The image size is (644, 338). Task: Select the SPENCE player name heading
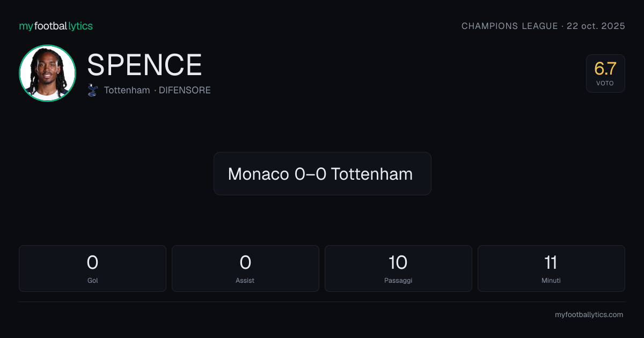tap(144, 65)
